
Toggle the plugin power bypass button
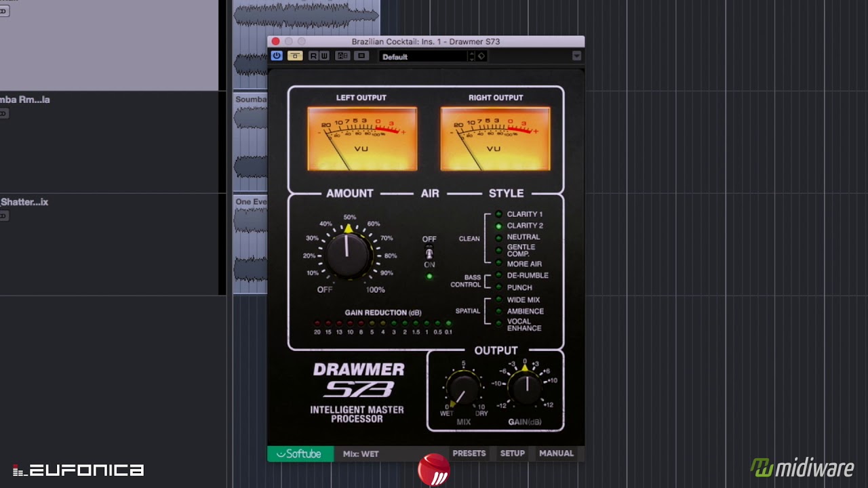click(277, 56)
